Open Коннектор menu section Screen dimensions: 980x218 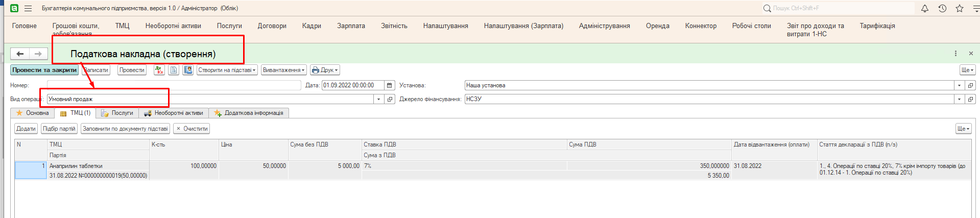coord(701,26)
